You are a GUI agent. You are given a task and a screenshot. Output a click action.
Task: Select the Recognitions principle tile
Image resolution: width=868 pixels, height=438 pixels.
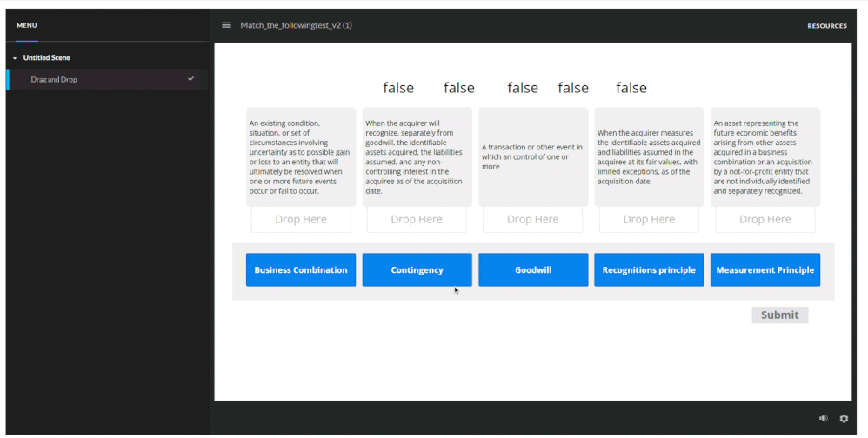click(649, 270)
